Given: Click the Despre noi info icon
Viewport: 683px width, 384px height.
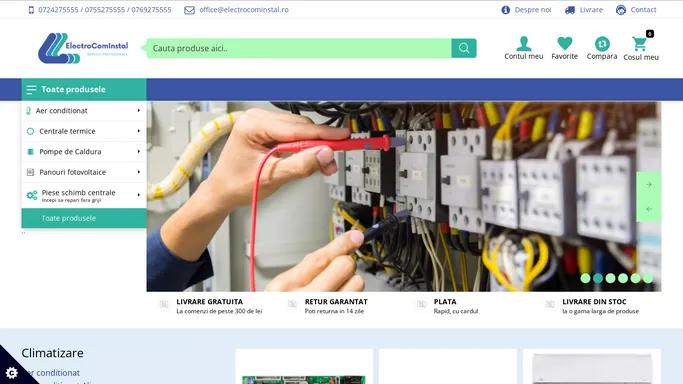Looking at the screenshot, I should click(505, 10).
